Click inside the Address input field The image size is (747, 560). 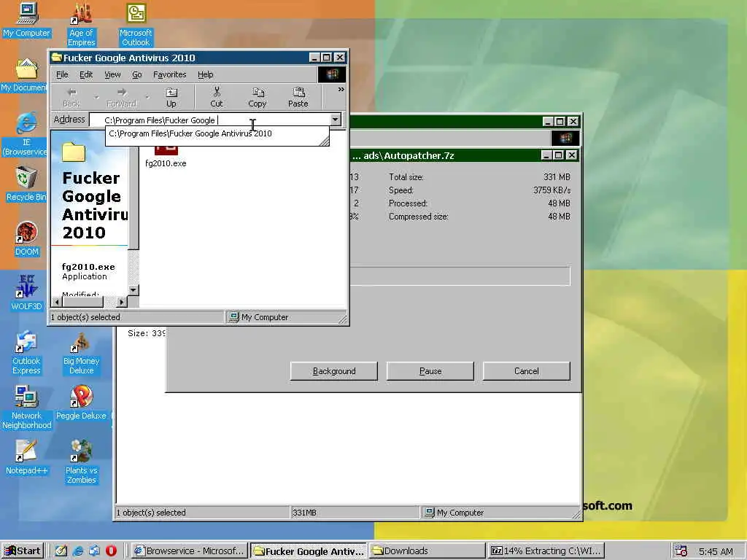[x=209, y=120]
